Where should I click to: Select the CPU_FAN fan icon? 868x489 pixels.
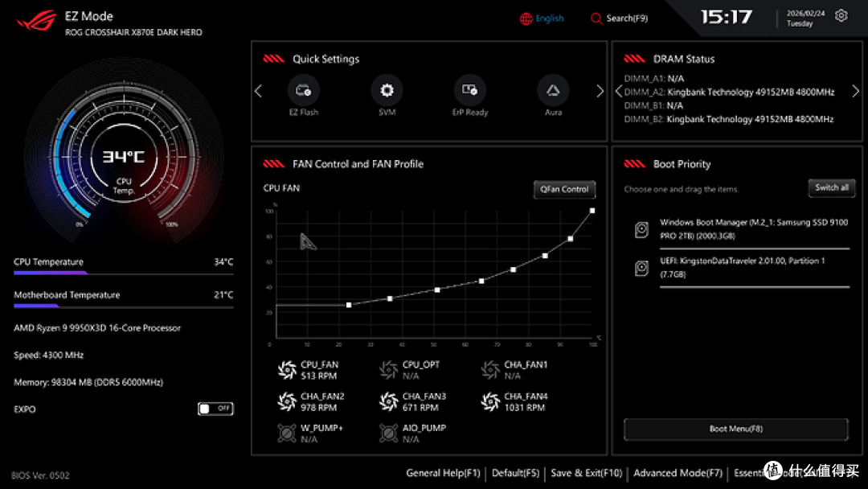(x=287, y=370)
